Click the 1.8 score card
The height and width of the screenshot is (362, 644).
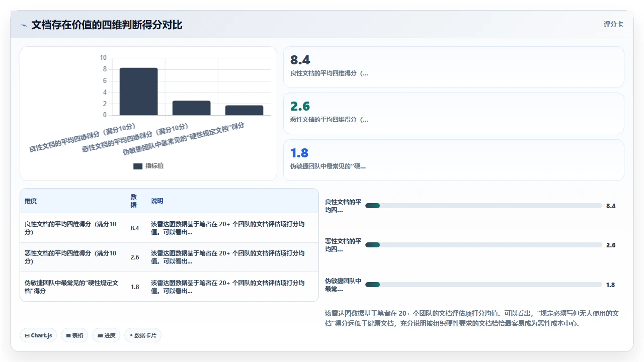(454, 160)
